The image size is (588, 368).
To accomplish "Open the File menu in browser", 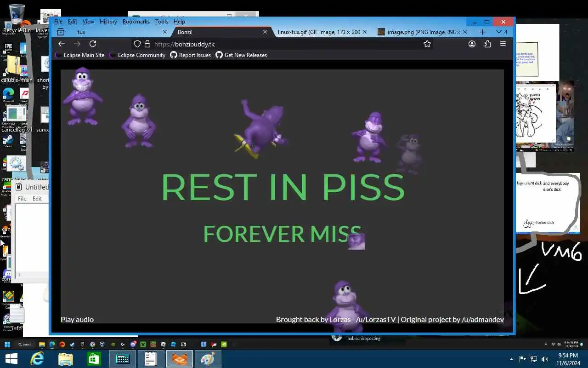I will click(58, 22).
